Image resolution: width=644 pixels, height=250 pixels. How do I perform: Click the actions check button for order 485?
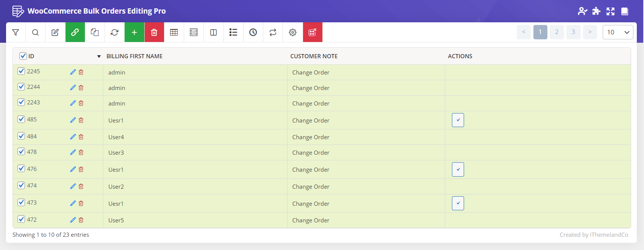(x=458, y=120)
